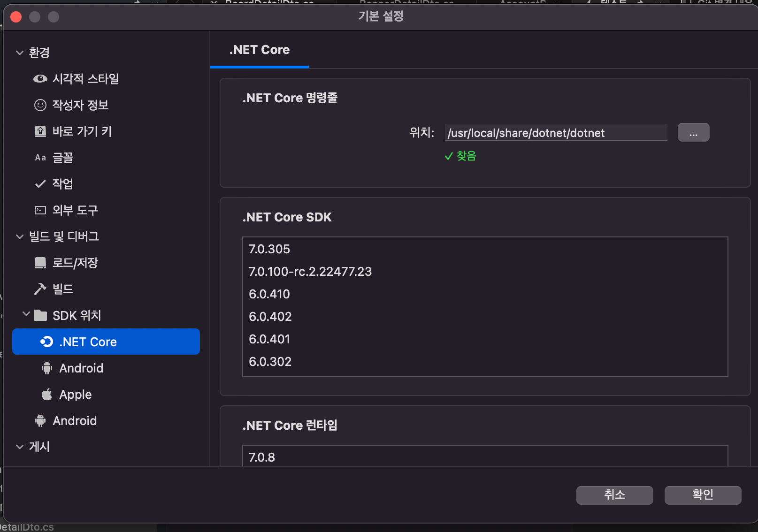Select the .NET Core tab header

click(x=260, y=50)
